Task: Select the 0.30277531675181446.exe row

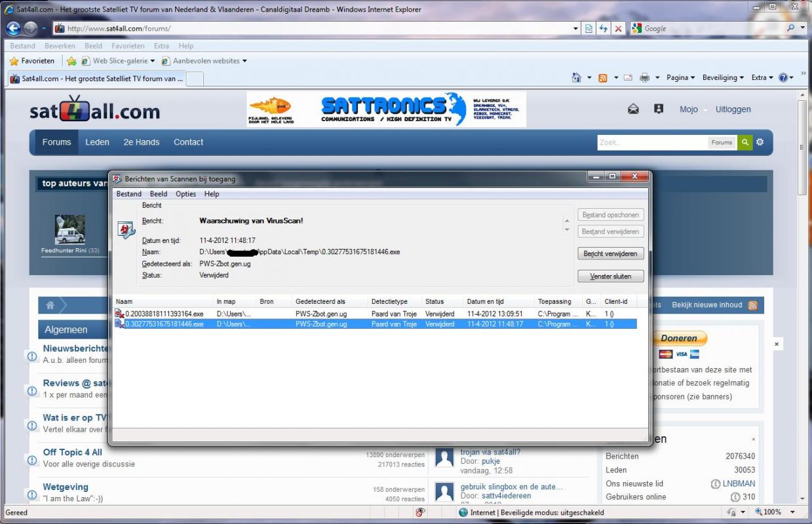Action: (x=376, y=324)
